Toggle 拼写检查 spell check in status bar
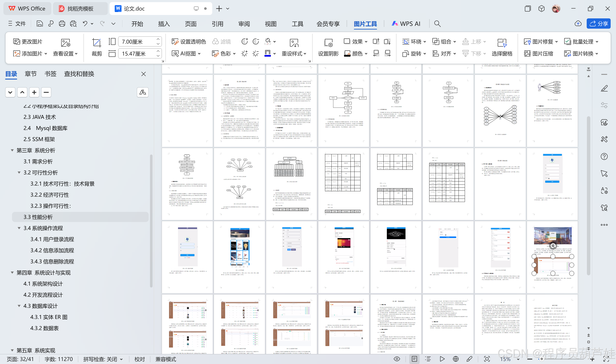Image resolution: width=616 pixels, height=364 pixels. 103,359
